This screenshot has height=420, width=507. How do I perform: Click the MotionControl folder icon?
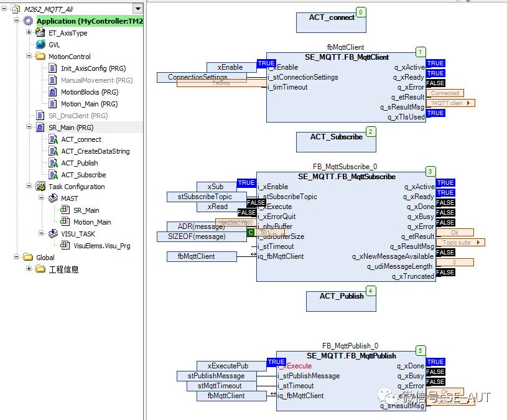coord(41,57)
